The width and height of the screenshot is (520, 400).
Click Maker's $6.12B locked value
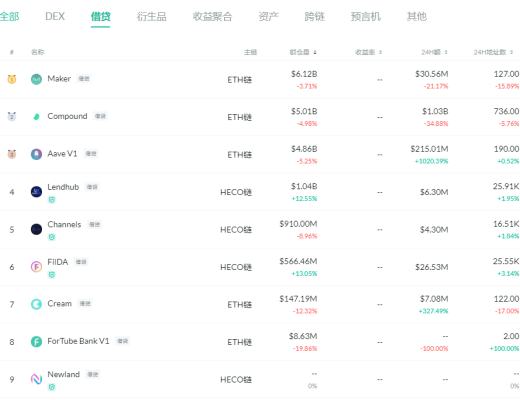tap(304, 74)
